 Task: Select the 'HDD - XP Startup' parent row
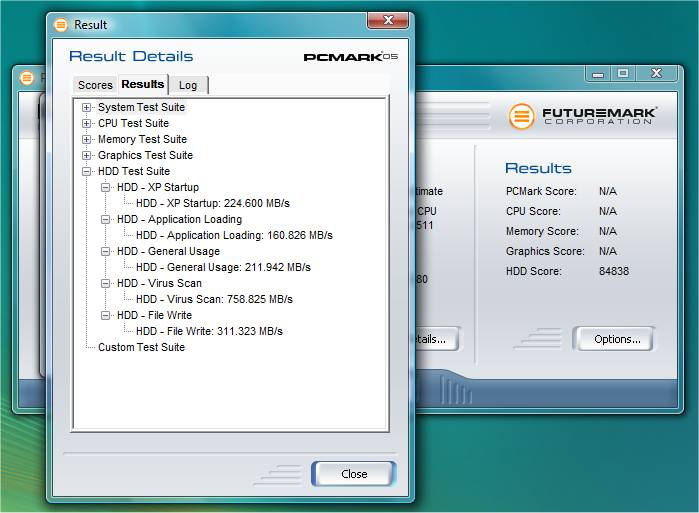coord(158,188)
